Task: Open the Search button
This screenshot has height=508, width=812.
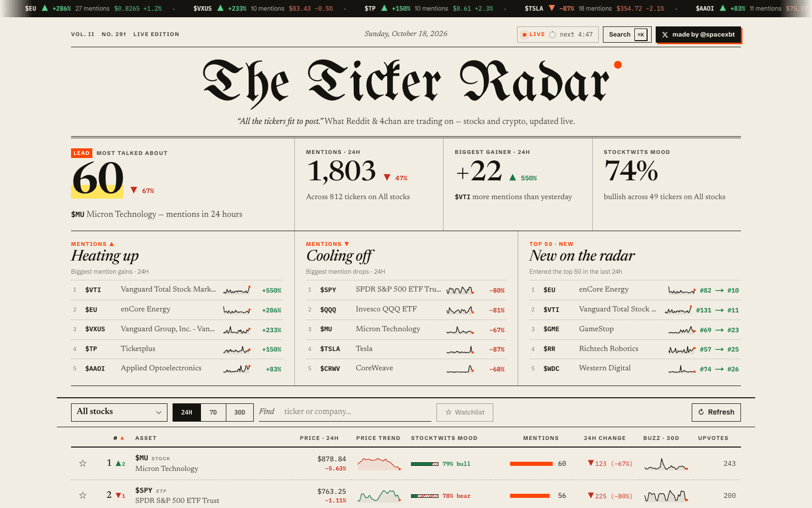Action: tap(627, 35)
